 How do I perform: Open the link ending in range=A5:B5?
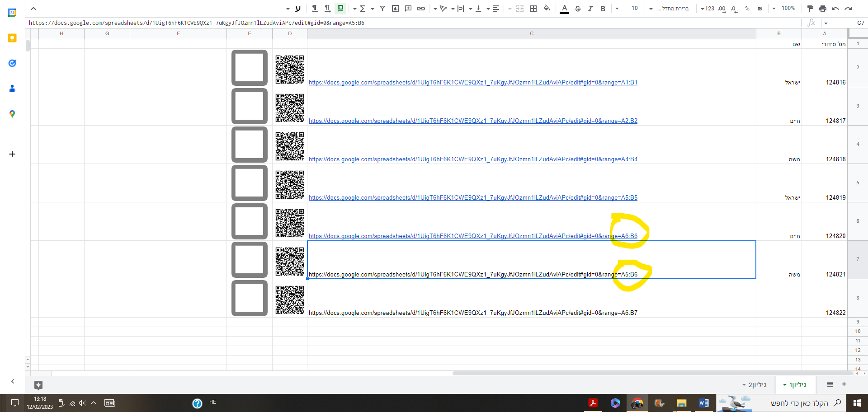(473, 198)
